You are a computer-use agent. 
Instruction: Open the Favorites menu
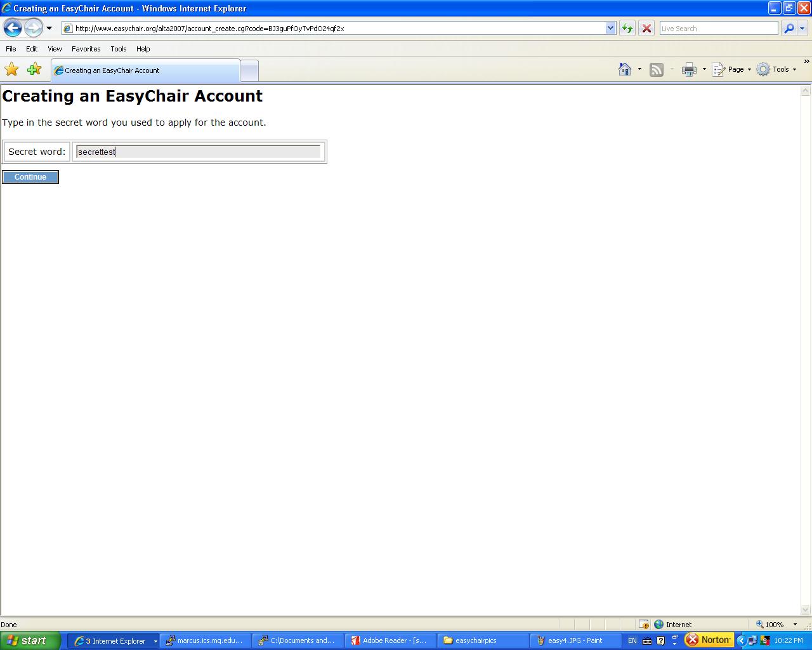(86, 49)
